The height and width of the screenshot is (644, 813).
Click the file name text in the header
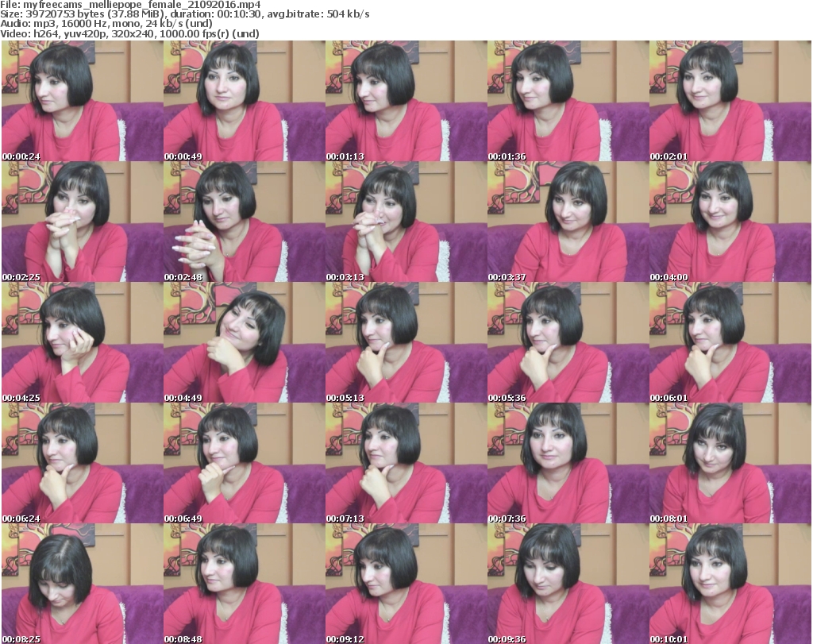click(x=130, y=5)
